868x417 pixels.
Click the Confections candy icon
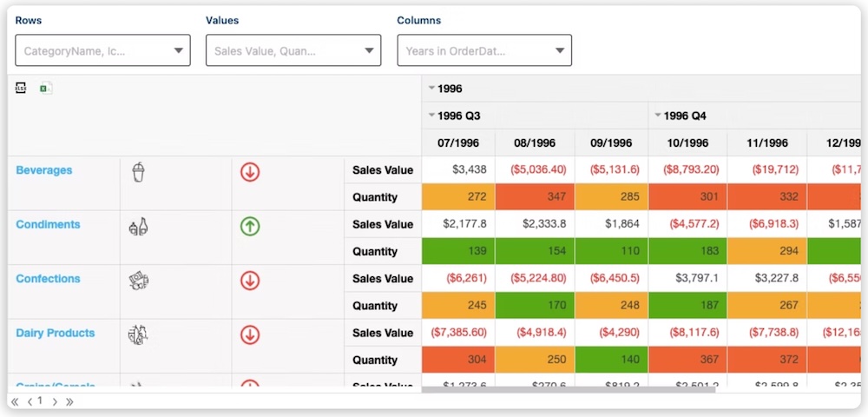click(138, 281)
